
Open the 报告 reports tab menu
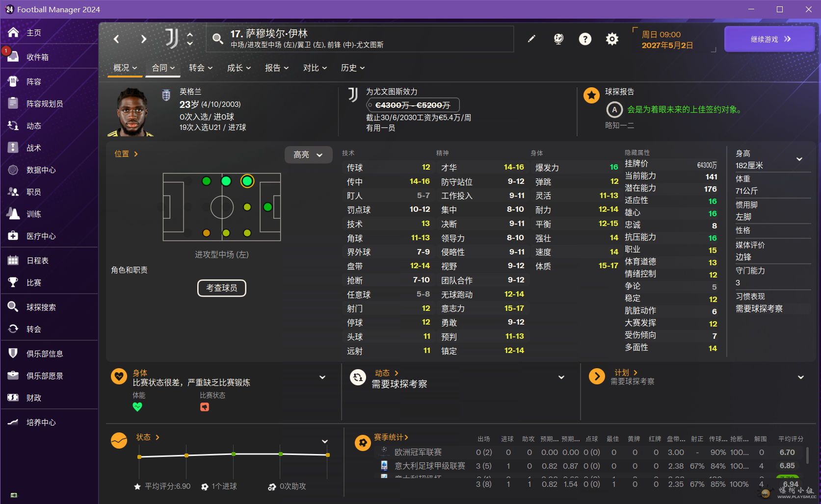coord(277,68)
